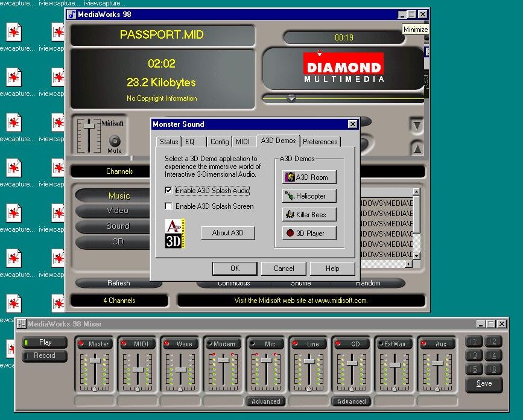Image resolution: width=523 pixels, height=420 pixels.
Task: Click the Master volume fader in Mixer
Action: pyautogui.click(x=95, y=361)
